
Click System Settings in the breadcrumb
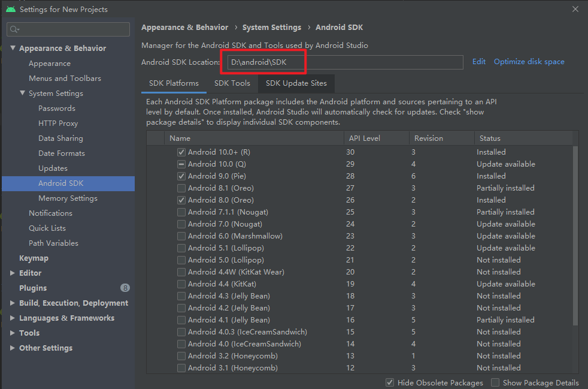tap(272, 28)
